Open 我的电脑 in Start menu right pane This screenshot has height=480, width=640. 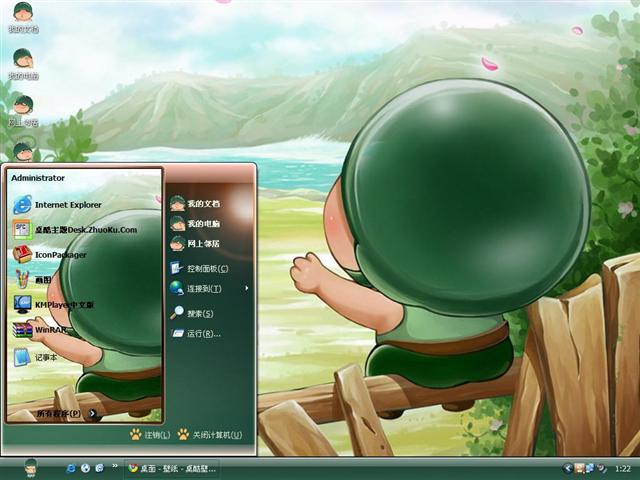(x=195, y=223)
